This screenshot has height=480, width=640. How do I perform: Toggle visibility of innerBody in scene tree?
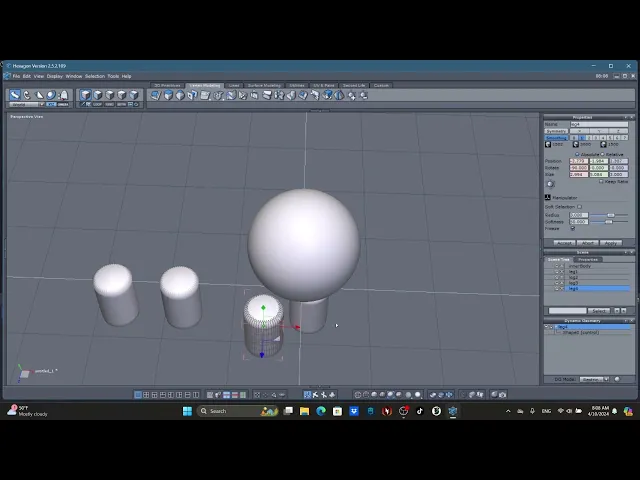pos(556,266)
